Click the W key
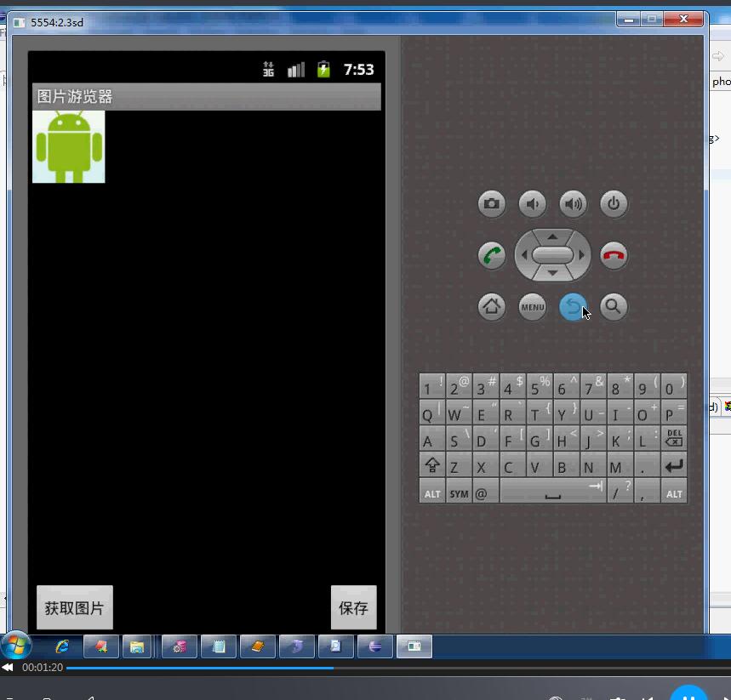The height and width of the screenshot is (700, 731). tap(459, 413)
